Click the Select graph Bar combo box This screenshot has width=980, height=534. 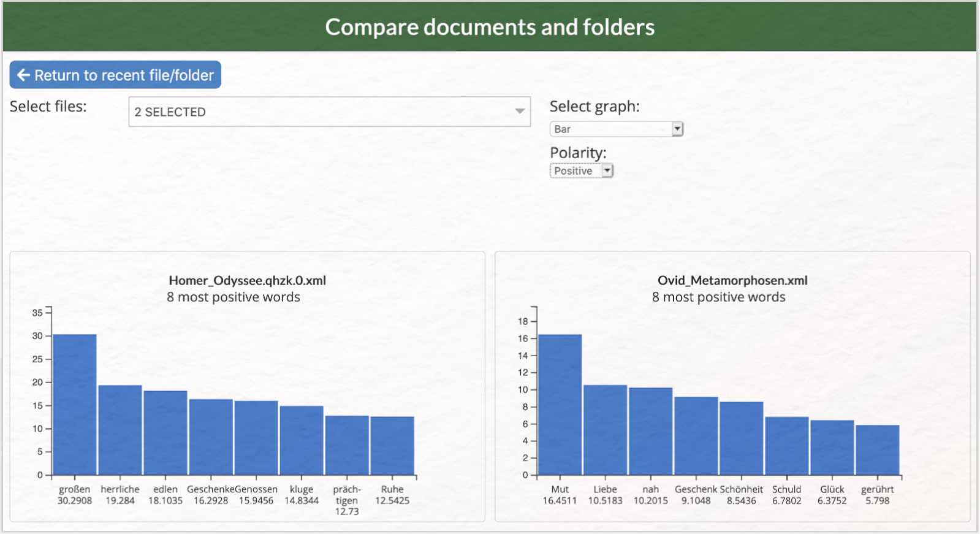tap(616, 129)
